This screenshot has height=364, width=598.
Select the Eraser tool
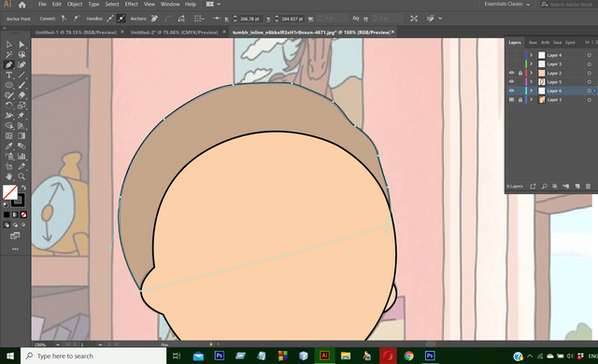(21, 95)
